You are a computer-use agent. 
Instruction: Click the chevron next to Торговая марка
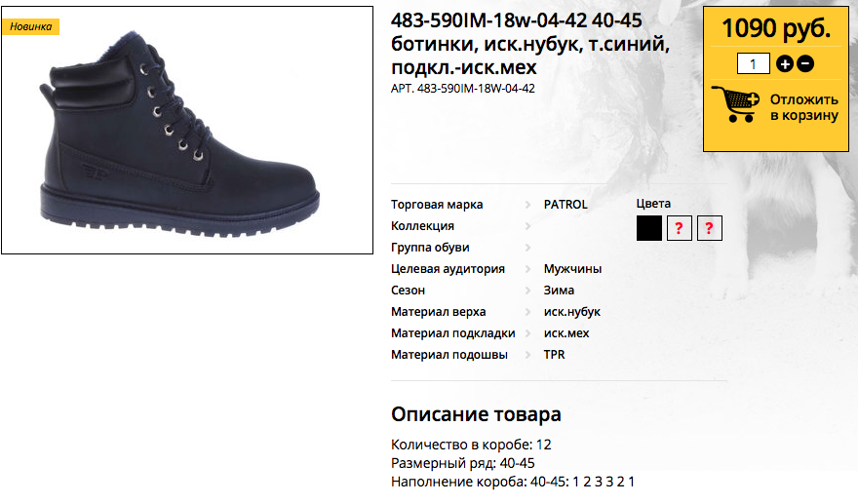[528, 205]
